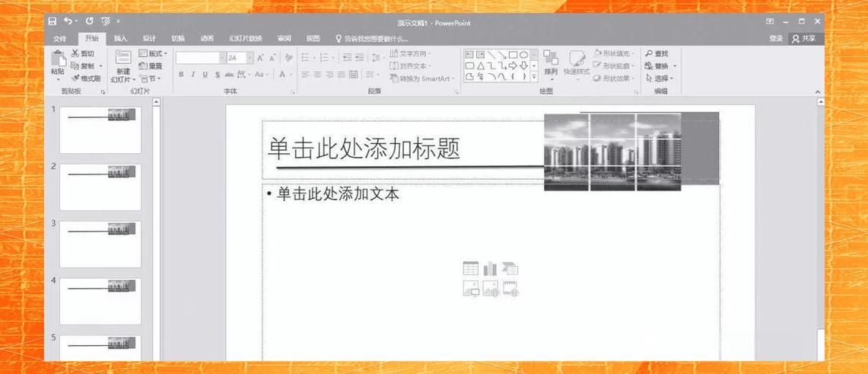
Task: Open the shape fill (形状填充) dropdown
Action: [614, 53]
